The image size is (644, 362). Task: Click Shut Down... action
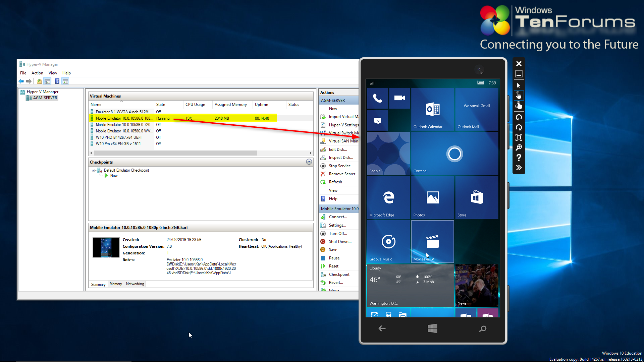click(x=340, y=242)
